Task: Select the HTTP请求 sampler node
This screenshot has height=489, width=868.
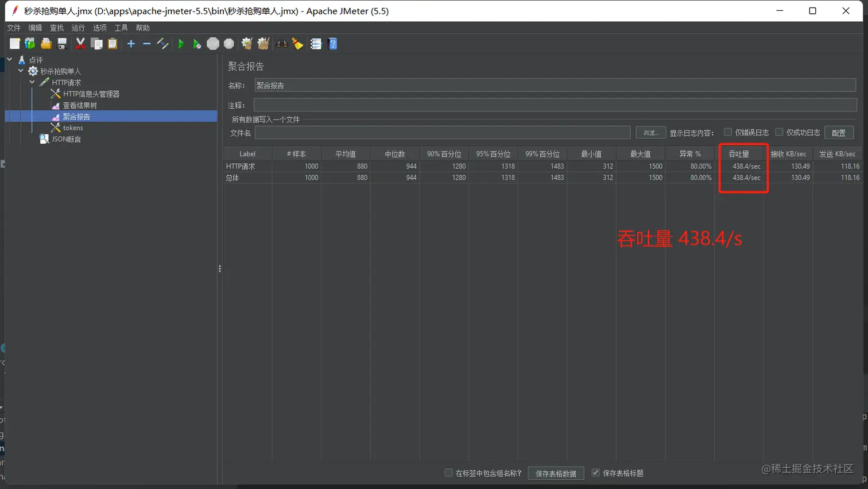Action: tap(66, 83)
